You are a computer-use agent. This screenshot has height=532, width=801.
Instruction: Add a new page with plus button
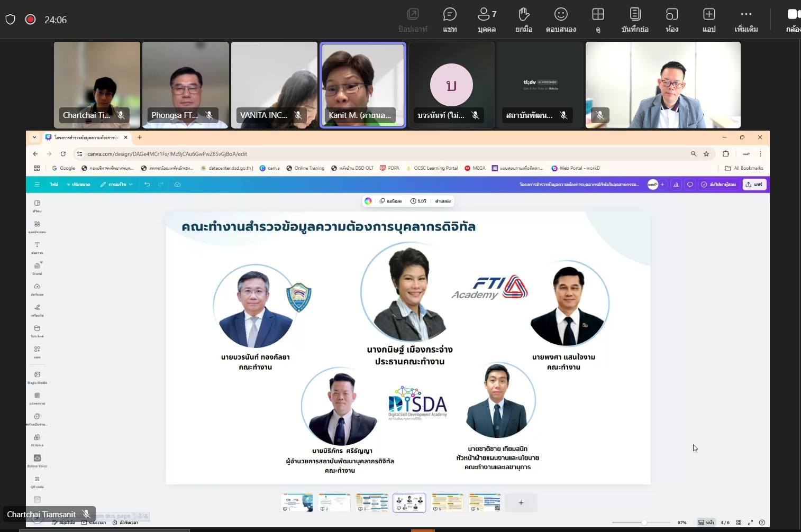[521, 503]
